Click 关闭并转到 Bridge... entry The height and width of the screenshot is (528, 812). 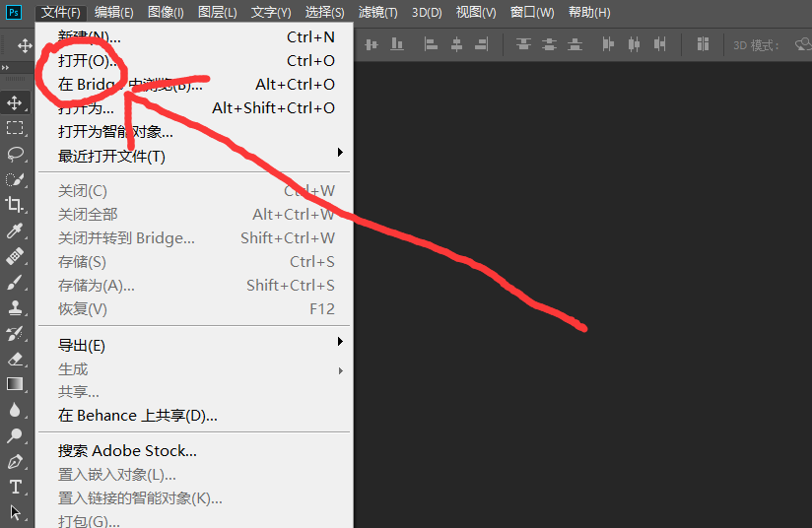(194, 238)
